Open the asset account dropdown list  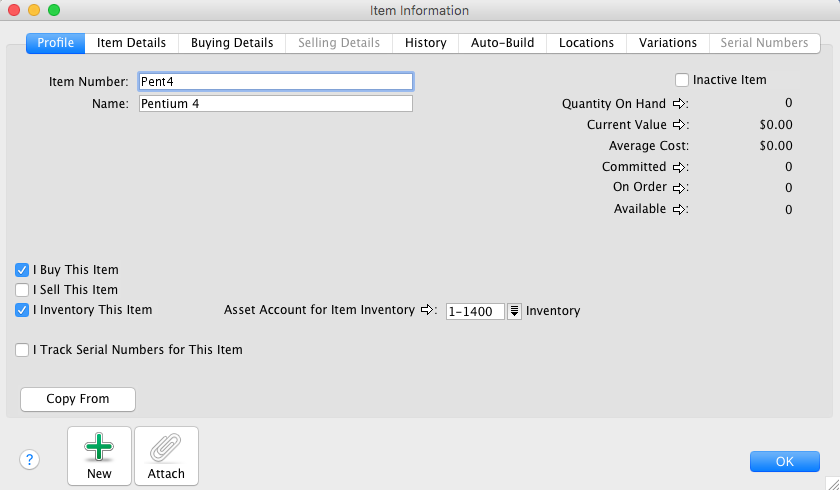tap(515, 311)
